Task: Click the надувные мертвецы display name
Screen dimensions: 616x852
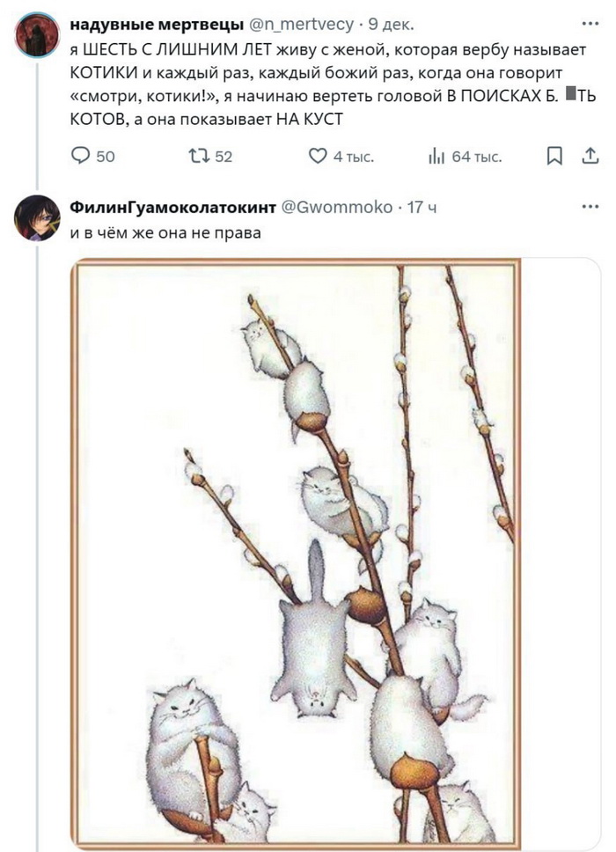Action: click(x=156, y=22)
